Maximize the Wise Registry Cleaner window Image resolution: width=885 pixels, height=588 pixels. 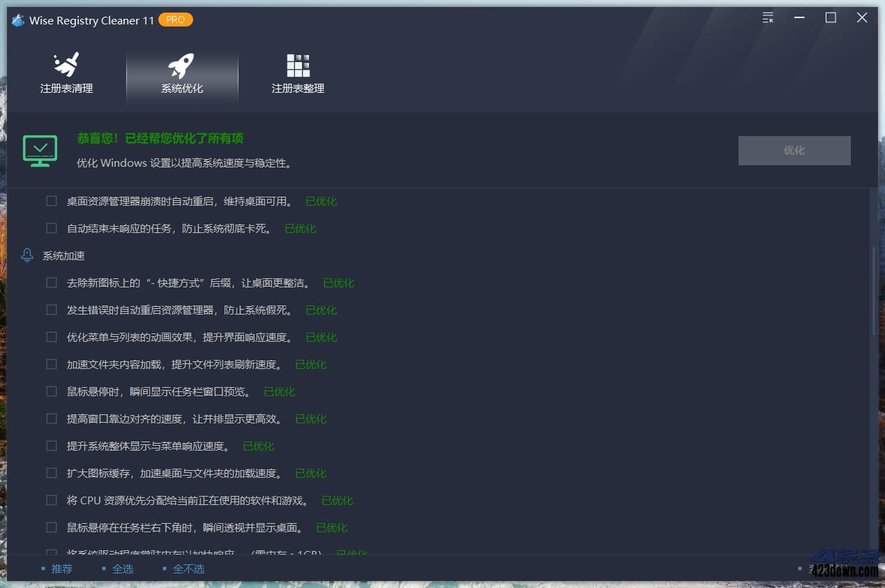coord(831,18)
